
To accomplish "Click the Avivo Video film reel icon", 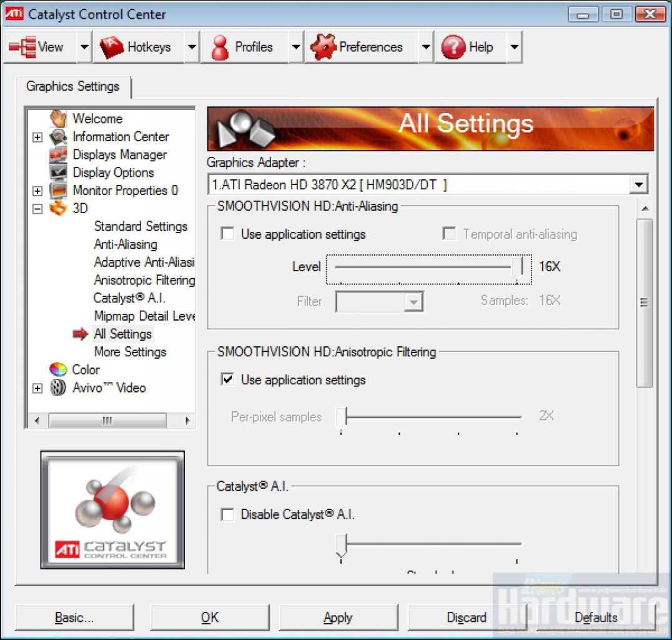I will pyautogui.click(x=58, y=387).
